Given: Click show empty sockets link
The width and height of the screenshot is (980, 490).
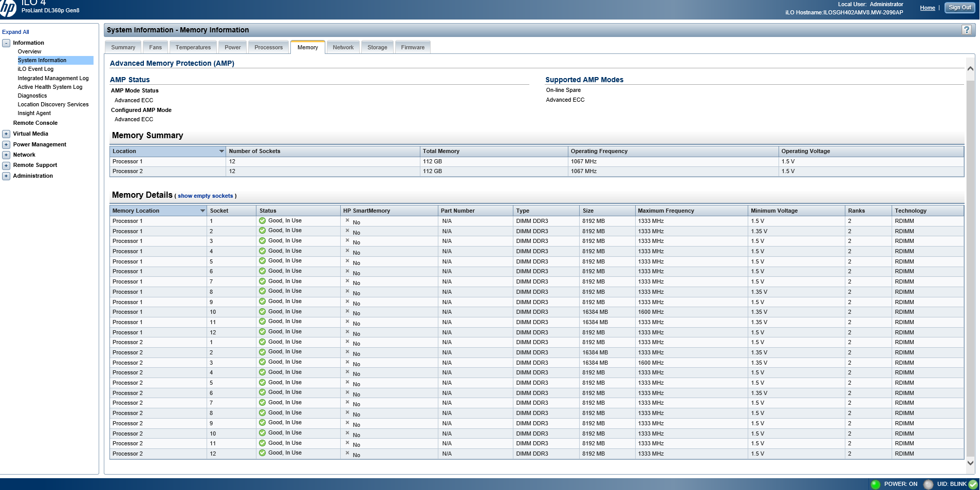Looking at the screenshot, I should [x=206, y=196].
